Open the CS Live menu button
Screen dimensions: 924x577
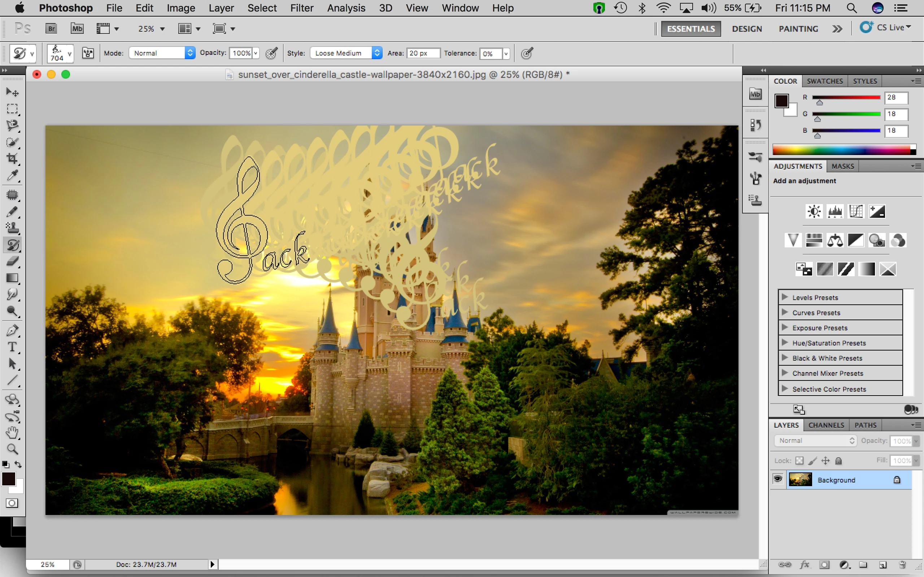(886, 28)
